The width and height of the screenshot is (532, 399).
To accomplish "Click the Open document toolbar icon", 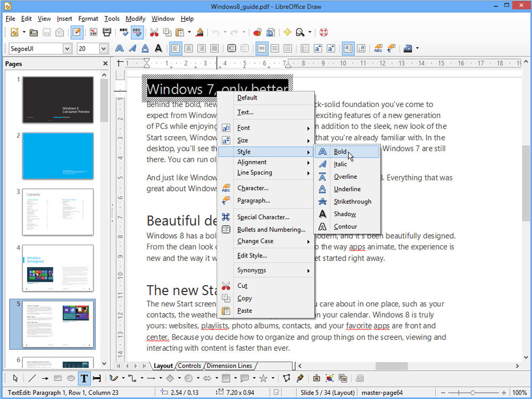I will tap(34, 32).
